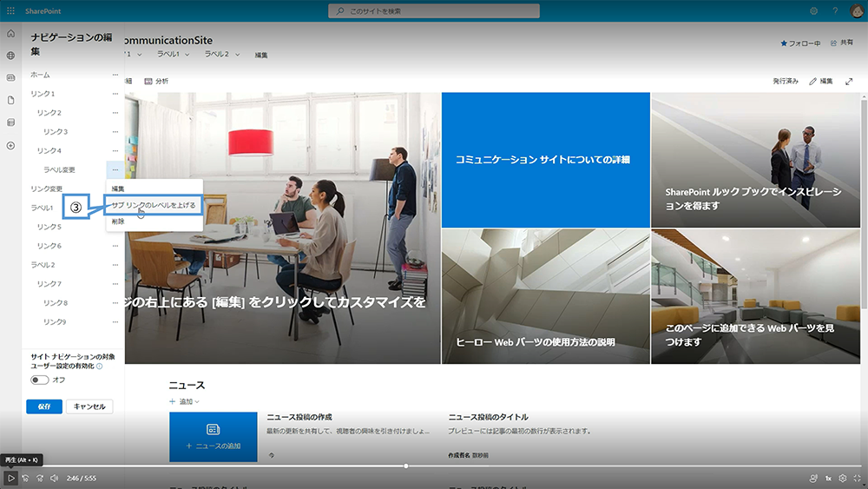Click the ニュースの追加 blue tile
Image resolution: width=868 pixels, height=489 pixels.
(x=214, y=436)
